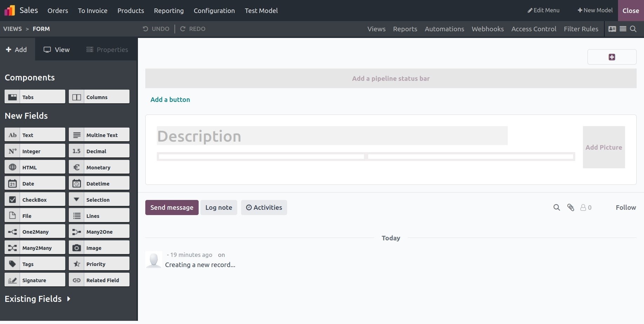Show followers using the person icon
This screenshot has width=644, height=324.
(585, 207)
